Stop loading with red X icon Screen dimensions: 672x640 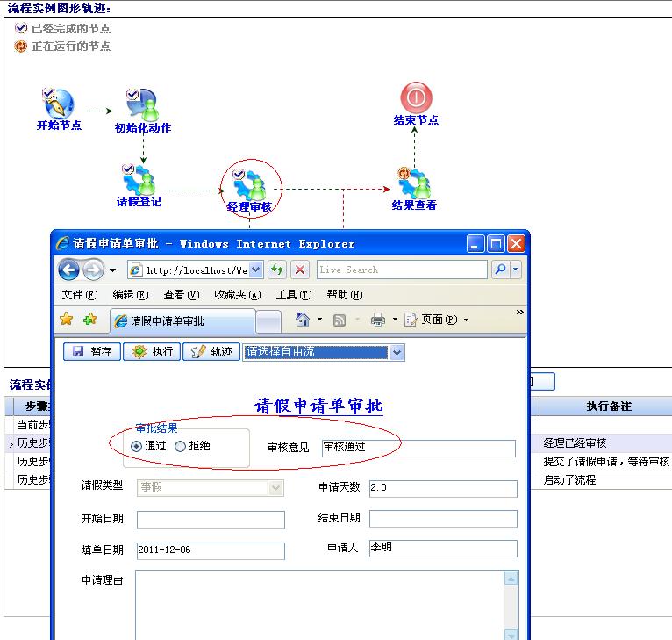(300, 270)
